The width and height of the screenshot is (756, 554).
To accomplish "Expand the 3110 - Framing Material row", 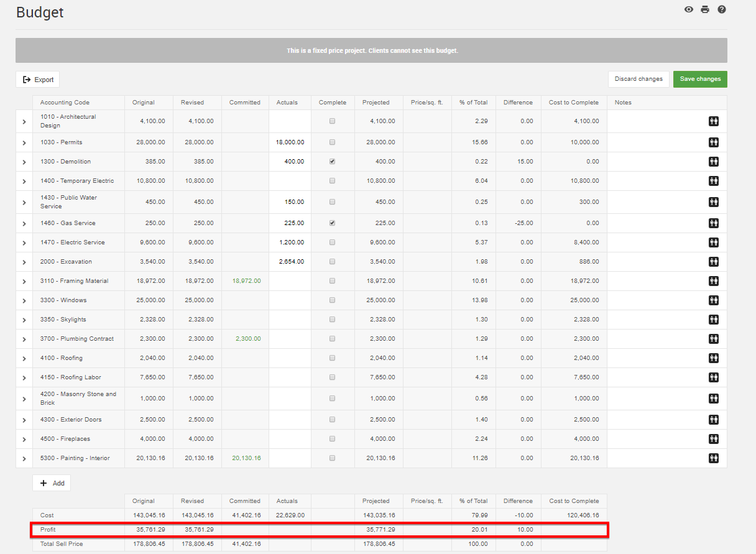I will point(24,282).
